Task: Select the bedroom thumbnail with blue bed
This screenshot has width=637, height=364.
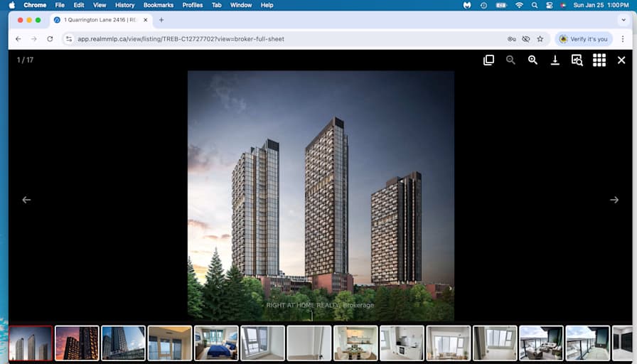Action: (216, 343)
